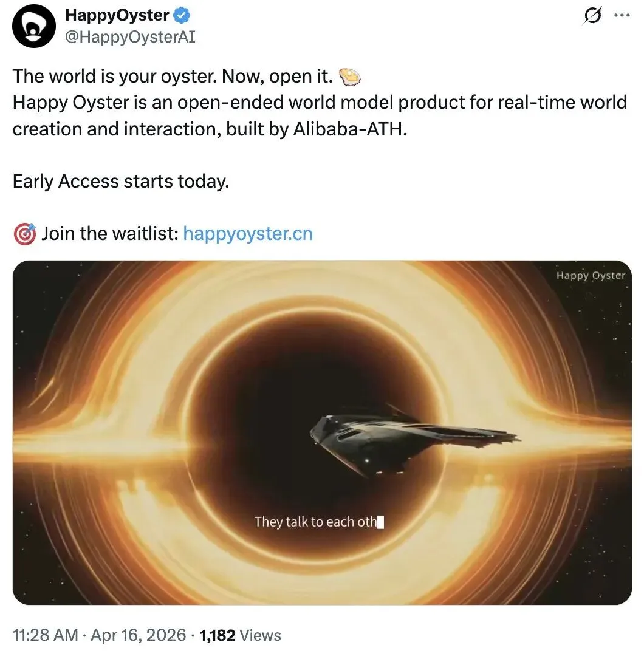Click the 'Early Access starts today.' line
Screen dimensions: 644x662
tap(121, 182)
